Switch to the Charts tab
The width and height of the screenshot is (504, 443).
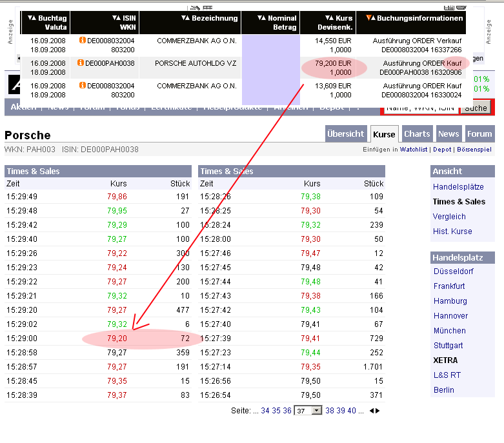click(x=417, y=133)
